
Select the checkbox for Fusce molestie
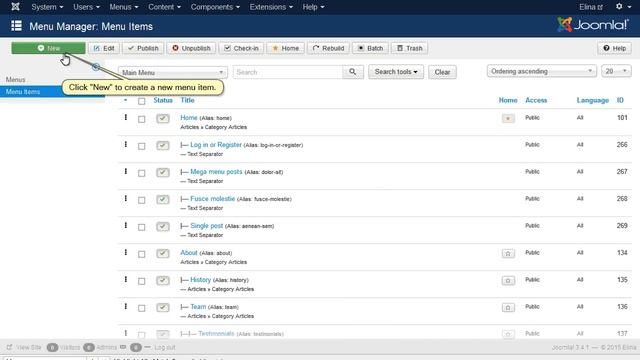coord(142,200)
